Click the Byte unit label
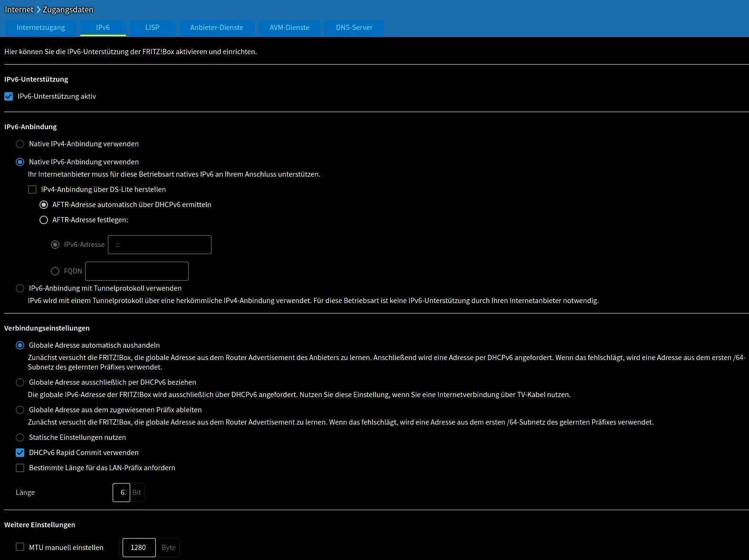Viewport: 749px width, 560px height. [168, 548]
